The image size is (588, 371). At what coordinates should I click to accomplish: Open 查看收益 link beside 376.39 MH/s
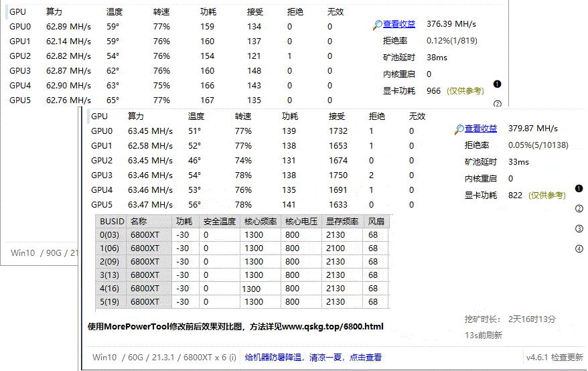tap(399, 24)
